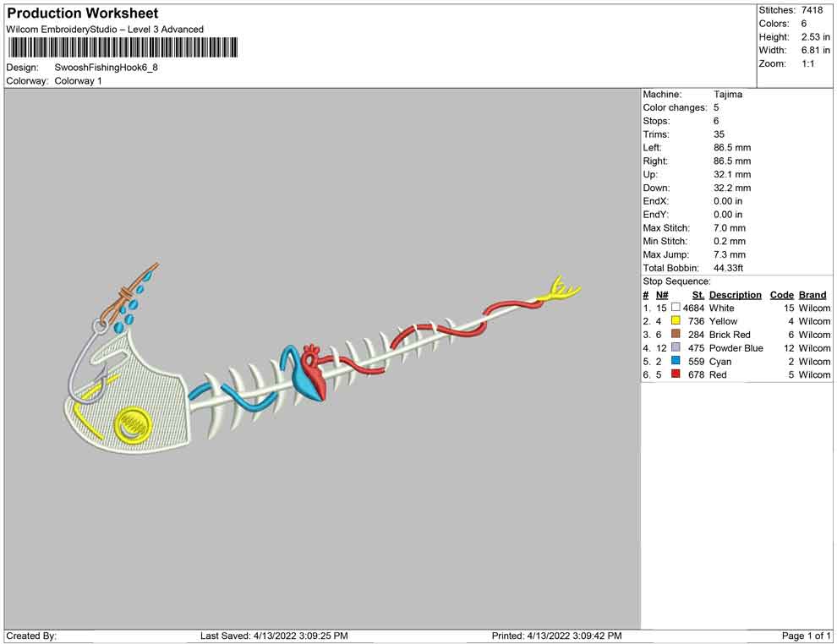Click the 'White' description in stop sequence

(x=721, y=308)
